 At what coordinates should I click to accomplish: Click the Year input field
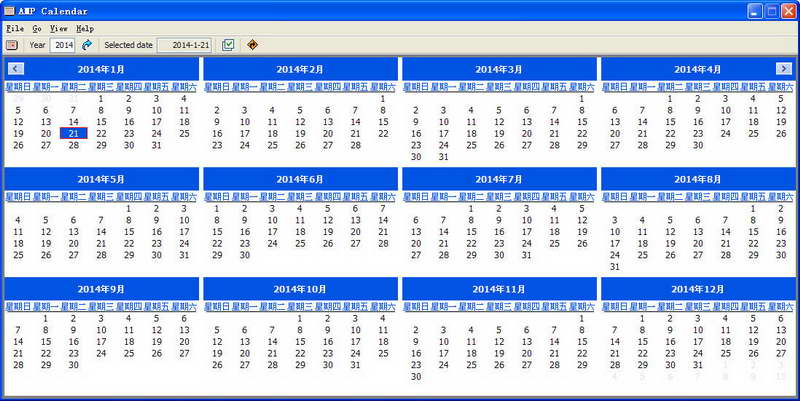click(x=63, y=45)
